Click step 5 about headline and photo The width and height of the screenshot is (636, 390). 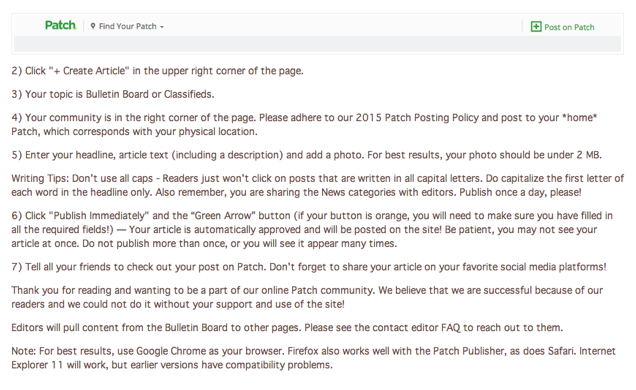(306, 155)
